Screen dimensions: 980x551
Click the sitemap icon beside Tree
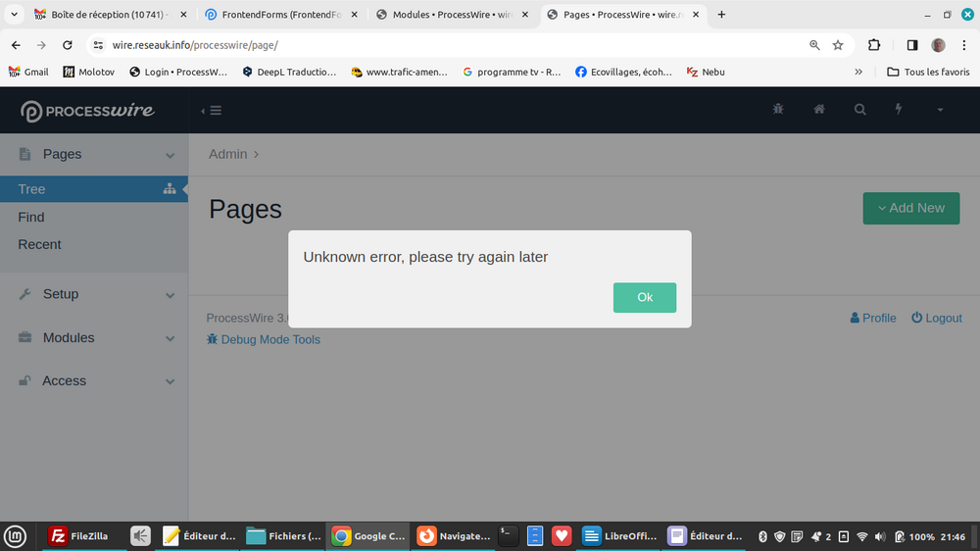pos(170,188)
